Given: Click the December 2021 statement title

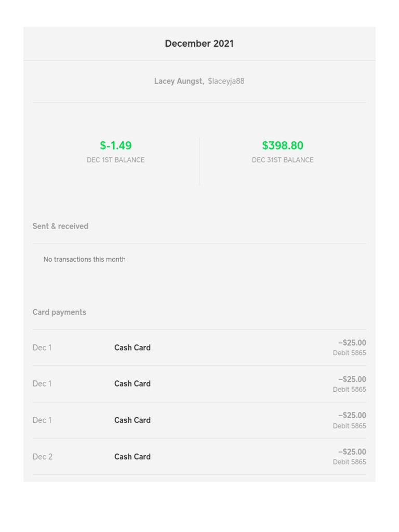Looking at the screenshot, I should (x=199, y=44).
